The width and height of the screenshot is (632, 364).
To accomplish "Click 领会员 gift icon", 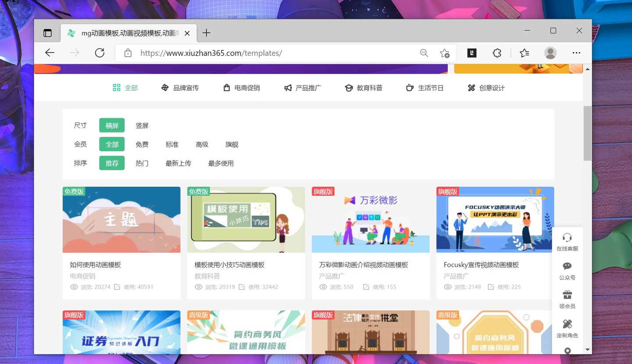I will pyautogui.click(x=567, y=295).
